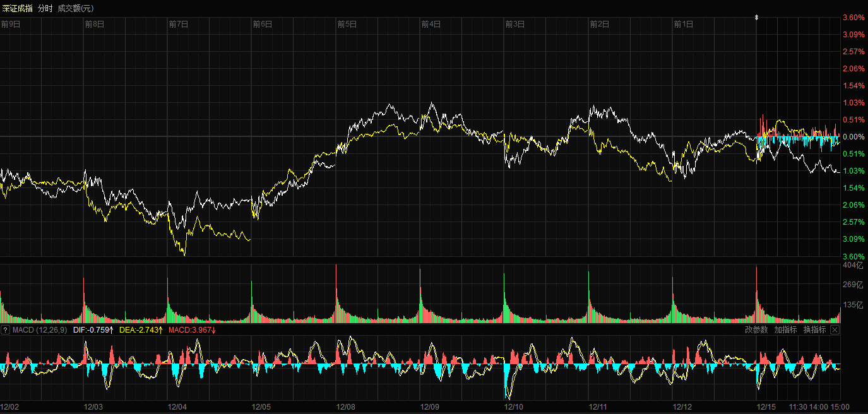
Task: Click the 12/15 date on time axis
Action: tap(766, 407)
